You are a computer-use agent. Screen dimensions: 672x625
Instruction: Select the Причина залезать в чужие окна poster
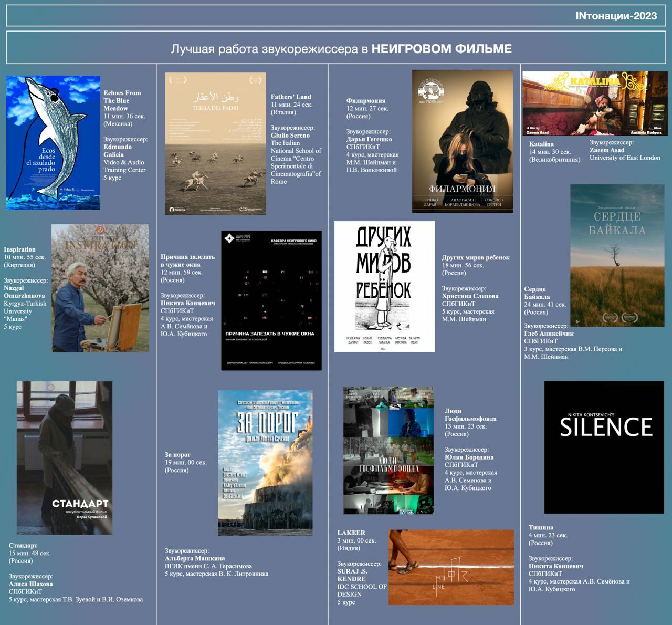click(x=271, y=300)
